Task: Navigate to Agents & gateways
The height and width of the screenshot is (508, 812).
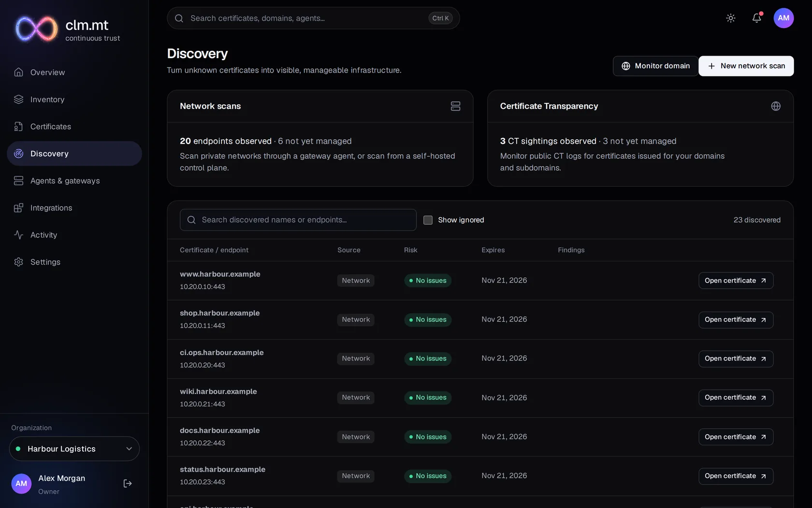Action: pyautogui.click(x=74, y=180)
